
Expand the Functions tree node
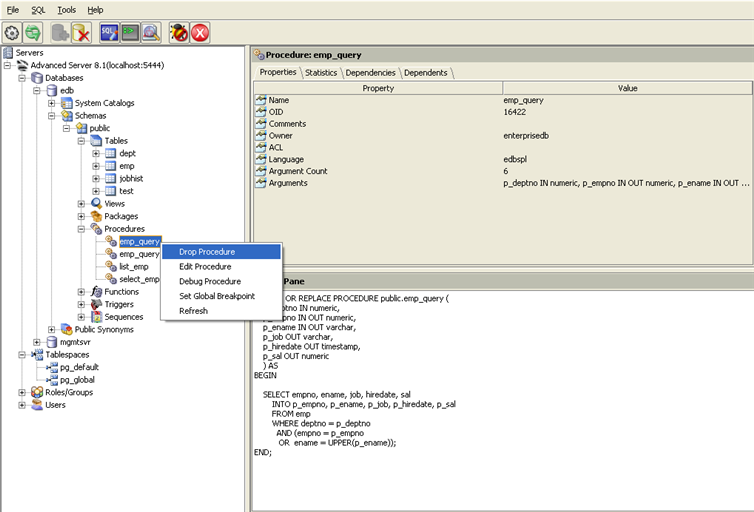coord(82,292)
